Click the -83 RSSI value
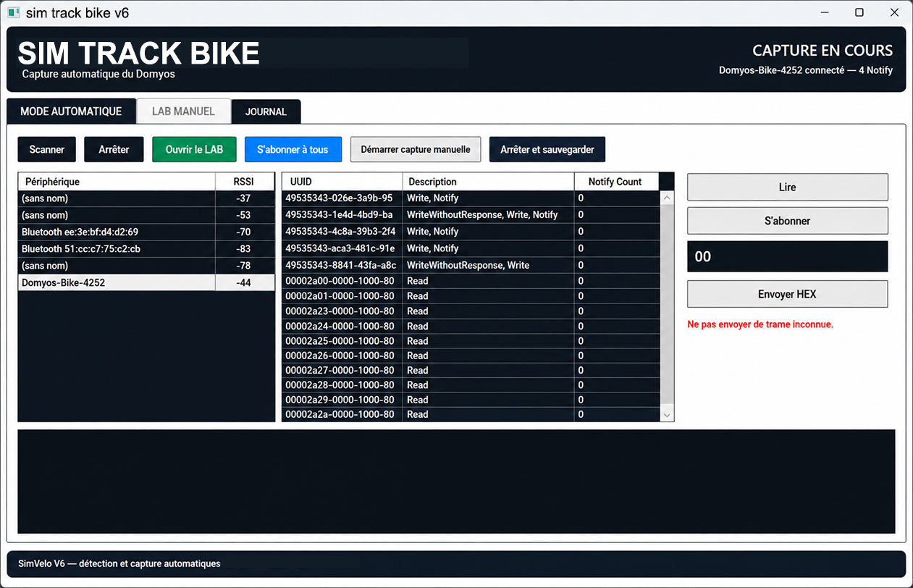Screen dimensions: 913x588 coord(244,248)
